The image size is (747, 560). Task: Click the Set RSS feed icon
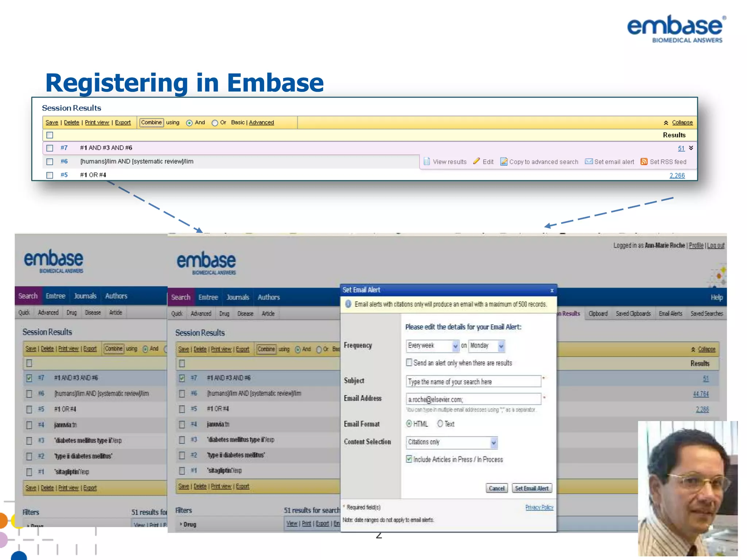click(x=644, y=162)
